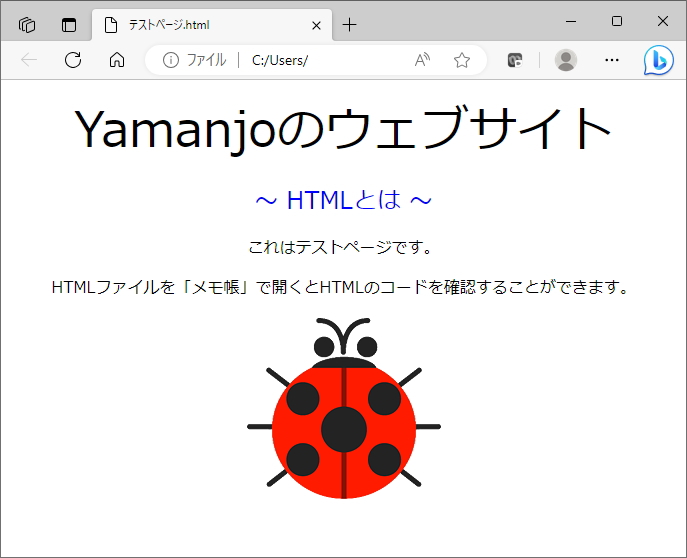View site information icon in address bar
This screenshot has width=687, height=558.
tap(170, 60)
